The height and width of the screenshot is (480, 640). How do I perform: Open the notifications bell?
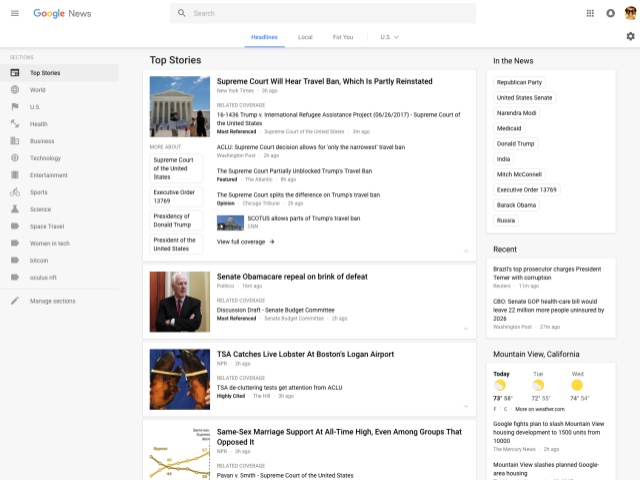610,13
